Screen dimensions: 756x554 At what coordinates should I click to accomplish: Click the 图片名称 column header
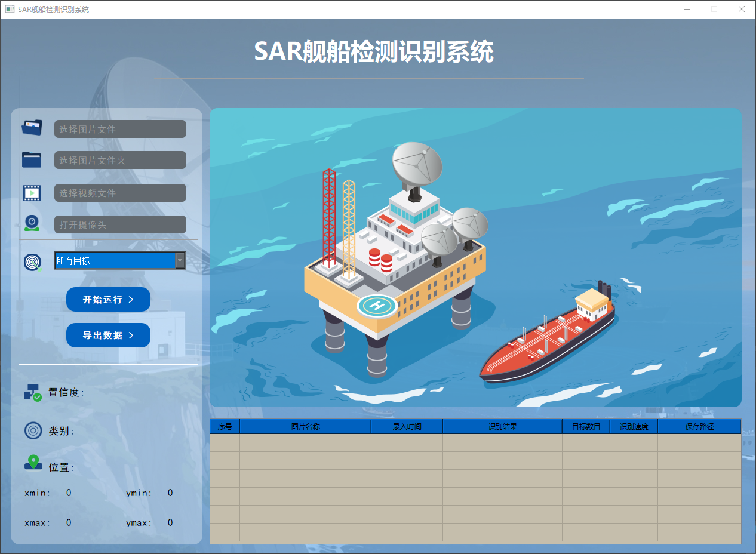pyautogui.click(x=306, y=426)
